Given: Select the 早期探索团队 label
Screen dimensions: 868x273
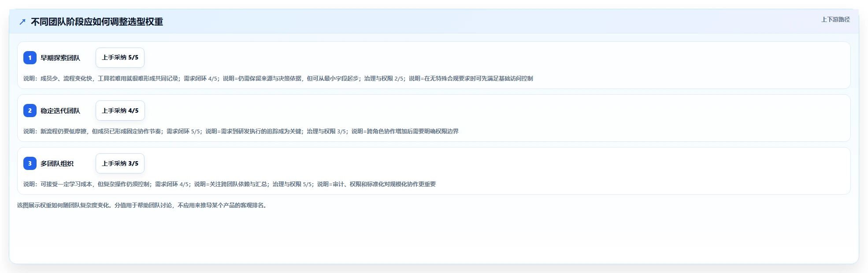Looking at the screenshot, I should click(60, 58).
